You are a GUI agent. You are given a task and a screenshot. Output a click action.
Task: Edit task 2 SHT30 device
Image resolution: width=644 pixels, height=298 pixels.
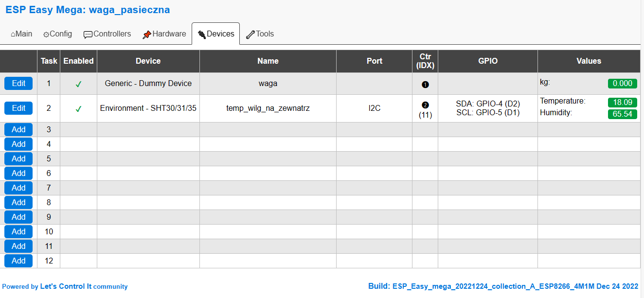18,108
